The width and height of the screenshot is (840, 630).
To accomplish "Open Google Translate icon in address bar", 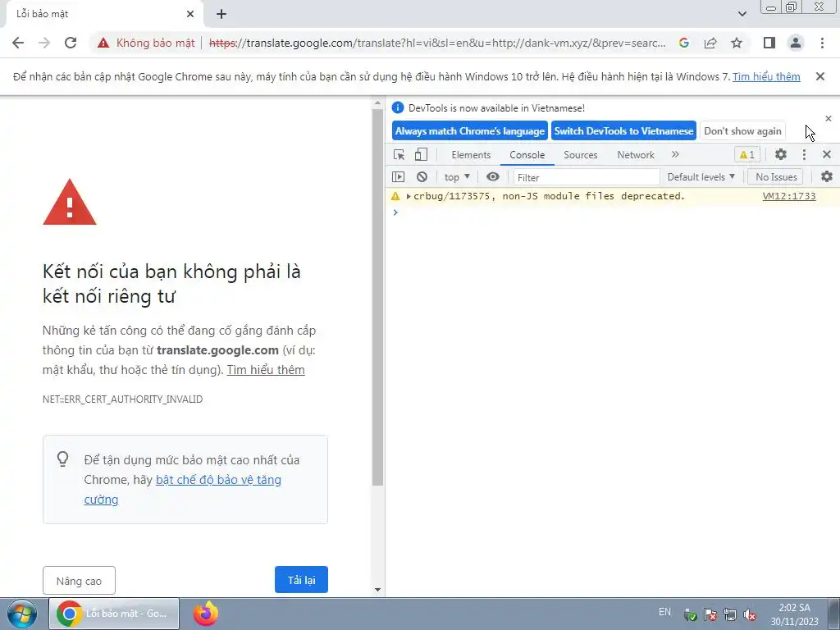I will point(684,43).
